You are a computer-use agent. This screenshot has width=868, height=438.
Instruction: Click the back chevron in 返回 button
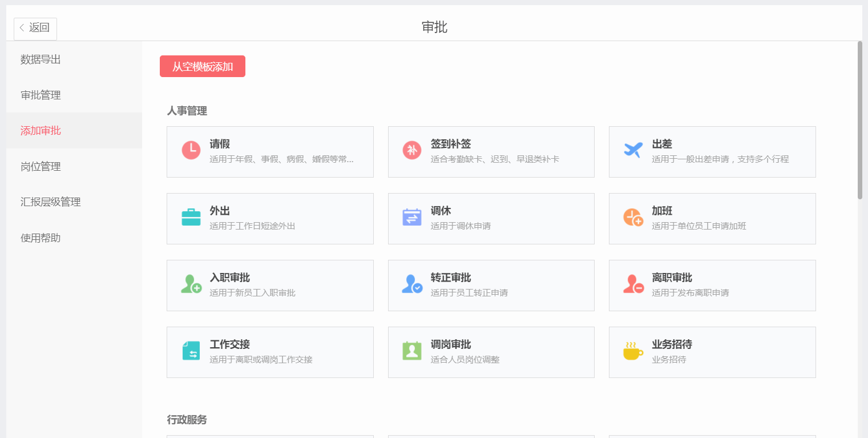click(22, 27)
